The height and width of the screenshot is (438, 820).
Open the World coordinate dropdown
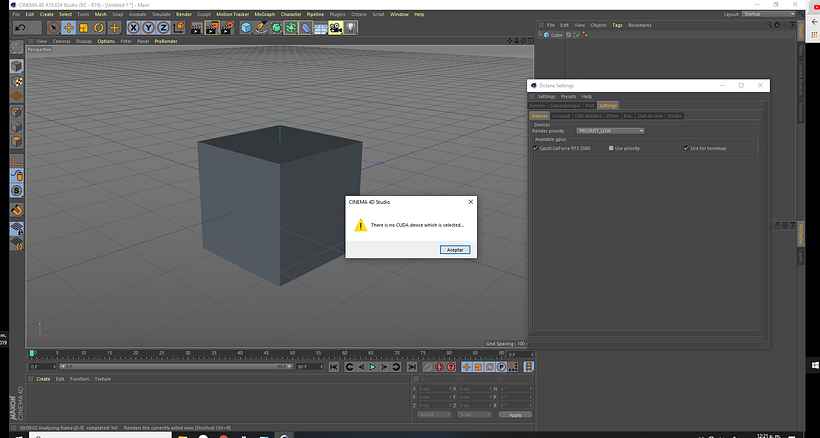point(434,415)
